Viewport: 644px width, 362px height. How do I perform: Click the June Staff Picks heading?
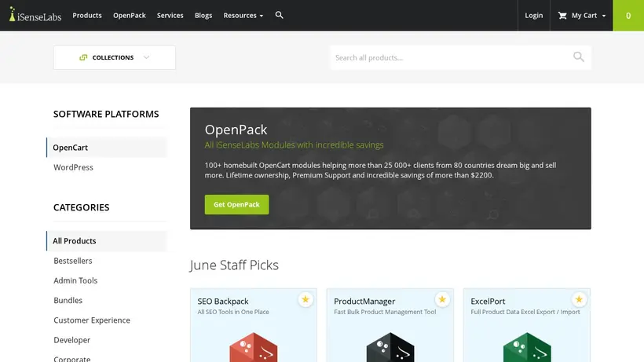[234, 265]
